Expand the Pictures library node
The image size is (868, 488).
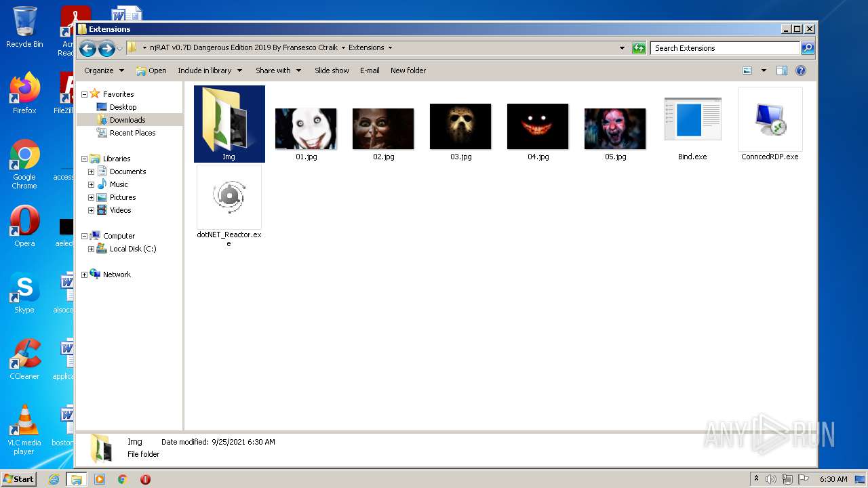91,197
